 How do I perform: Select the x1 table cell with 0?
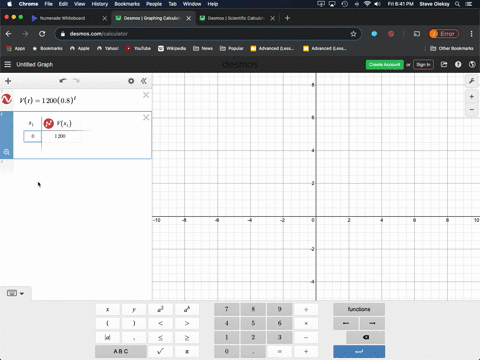[32, 136]
